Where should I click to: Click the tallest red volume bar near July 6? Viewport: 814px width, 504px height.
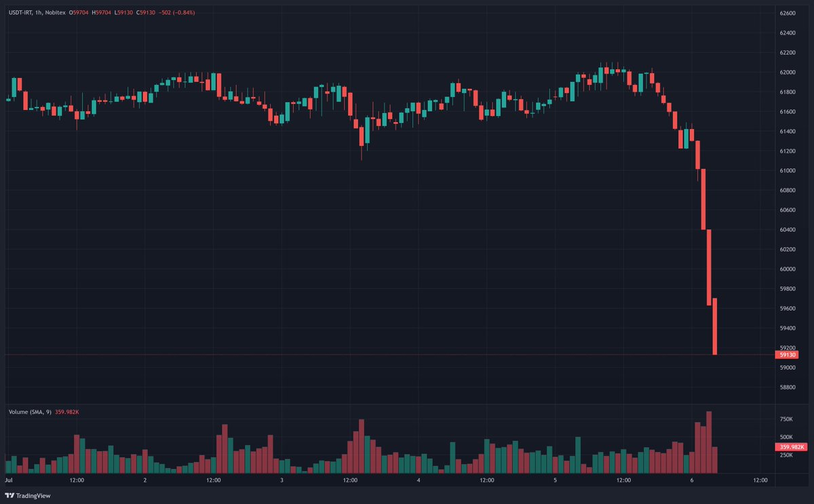click(x=708, y=441)
